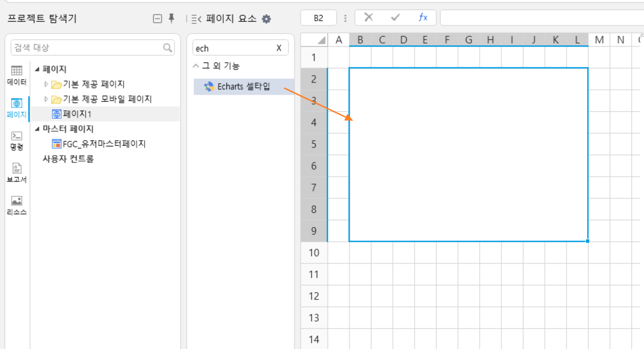Click the 기본 제공 페이지 folder icon
Screen dimensions: 644x349
[x=56, y=84]
